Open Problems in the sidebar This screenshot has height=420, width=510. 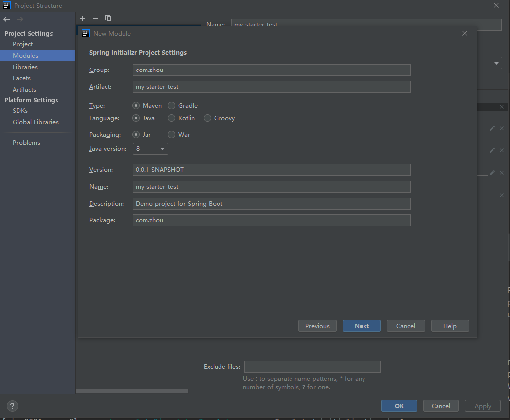point(26,142)
